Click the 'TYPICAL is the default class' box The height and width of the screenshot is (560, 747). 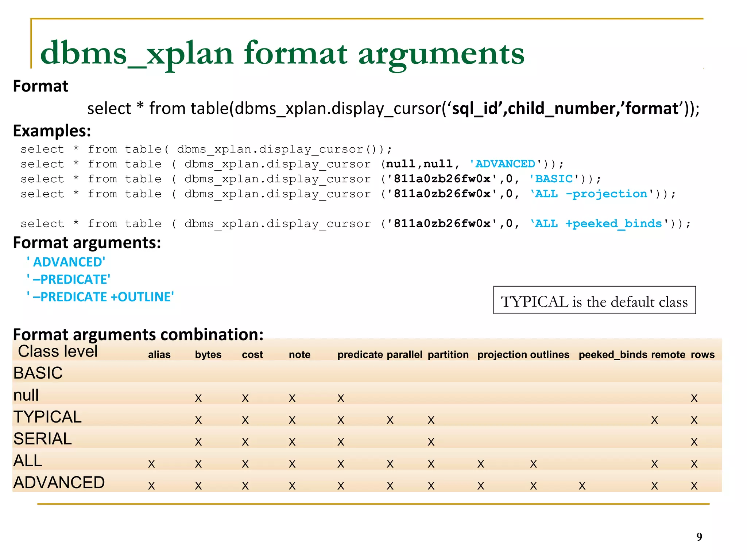[x=595, y=300]
